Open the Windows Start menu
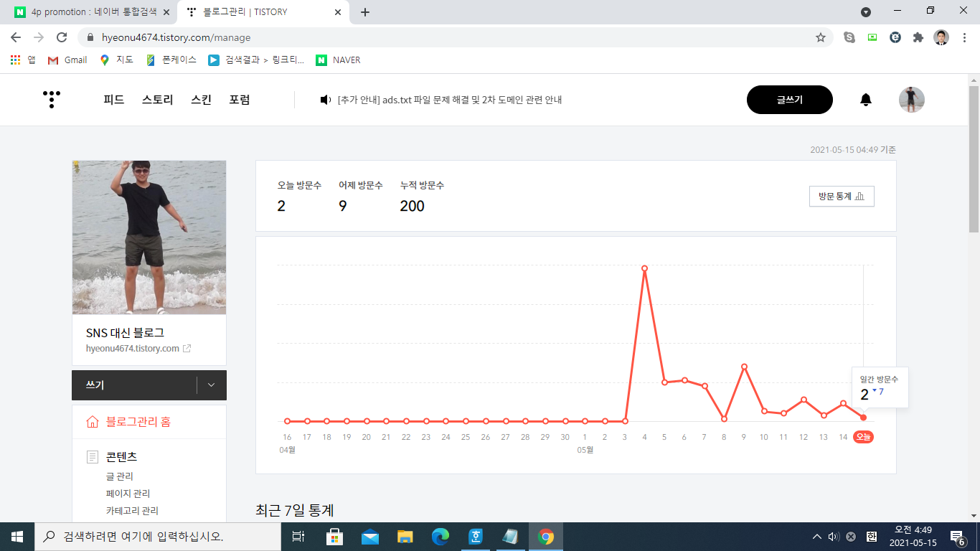 click(x=17, y=537)
